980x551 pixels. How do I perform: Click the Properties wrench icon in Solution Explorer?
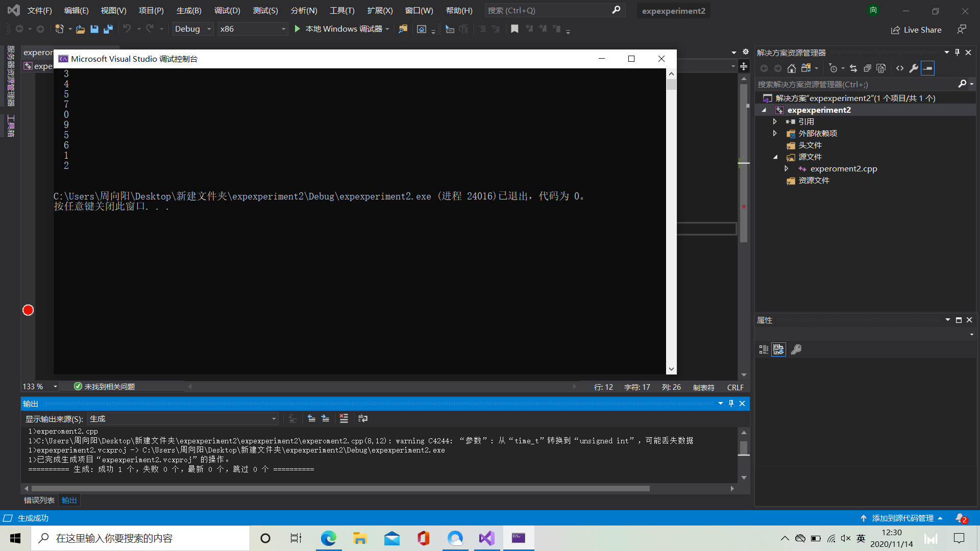914,68
